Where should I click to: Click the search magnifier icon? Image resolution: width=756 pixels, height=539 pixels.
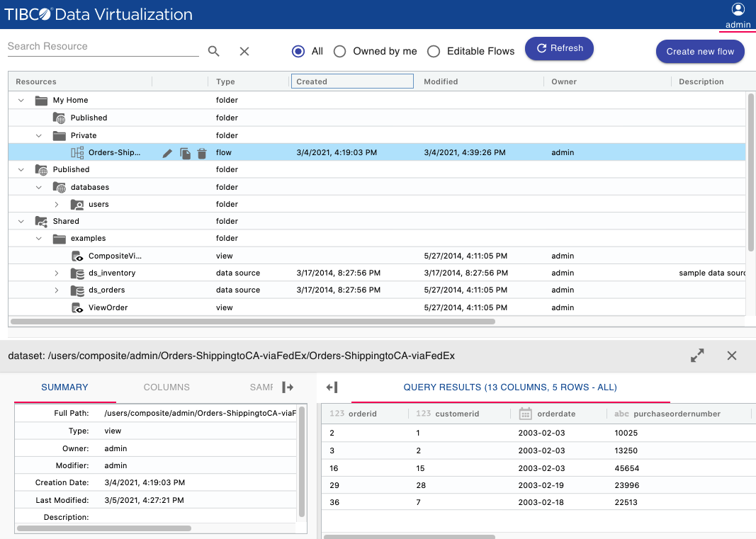point(213,51)
